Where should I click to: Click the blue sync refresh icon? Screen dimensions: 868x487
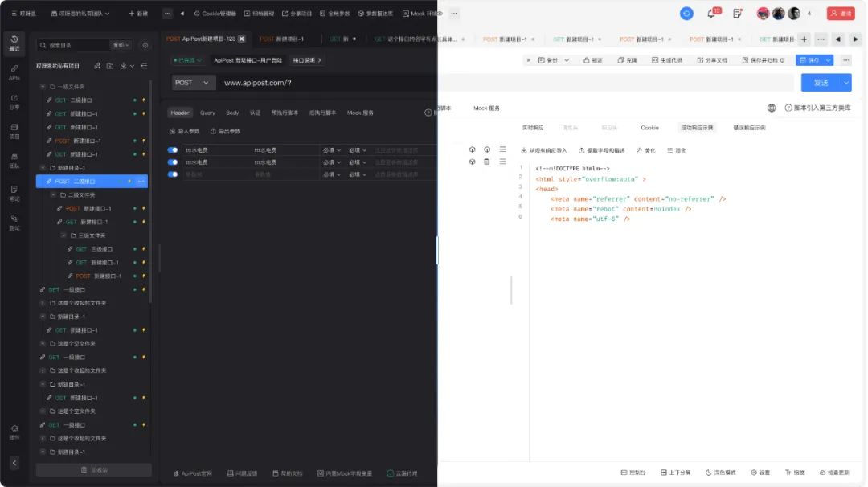point(686,14)
